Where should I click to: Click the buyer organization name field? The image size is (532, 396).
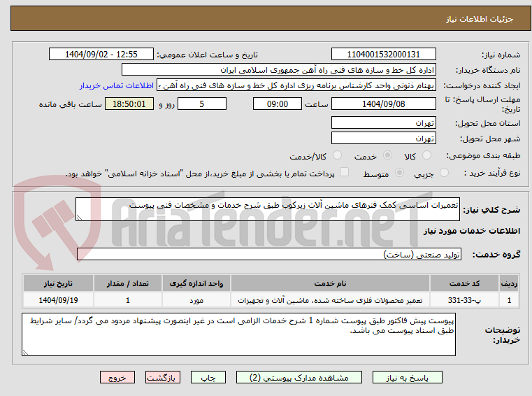pyautogui.click(x=278, y=70)
